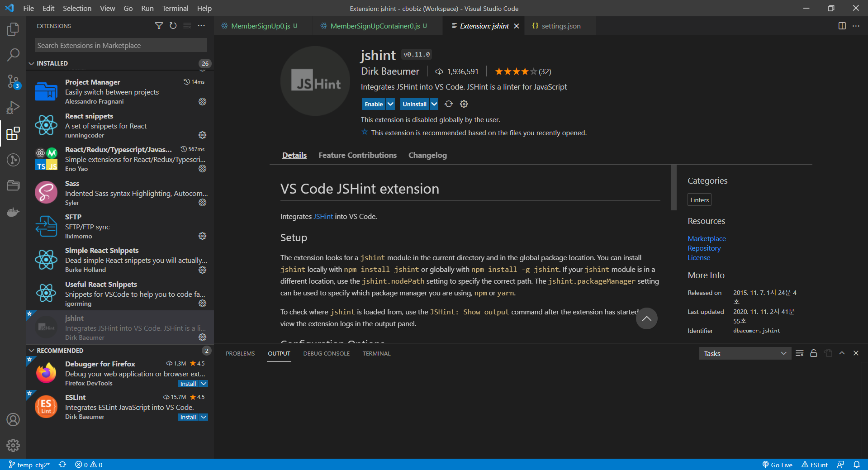Open manage gear for Project Manager extension

click(x=202, y=101)
